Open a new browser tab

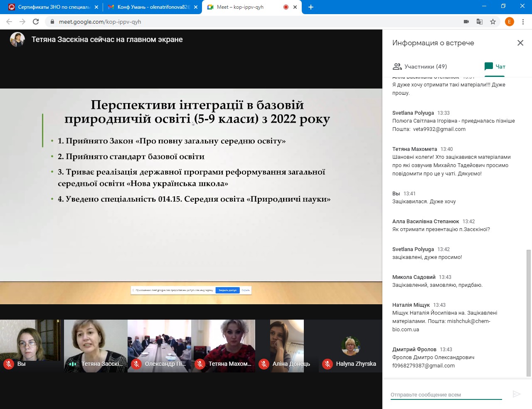[311, 7]
